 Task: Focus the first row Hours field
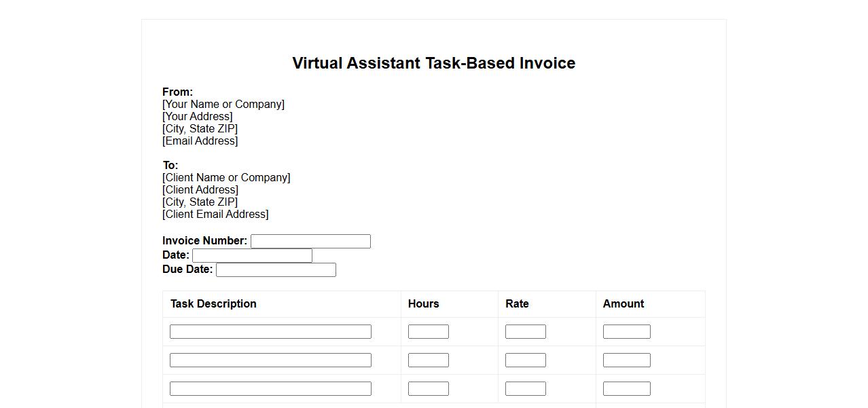(428, 331)
